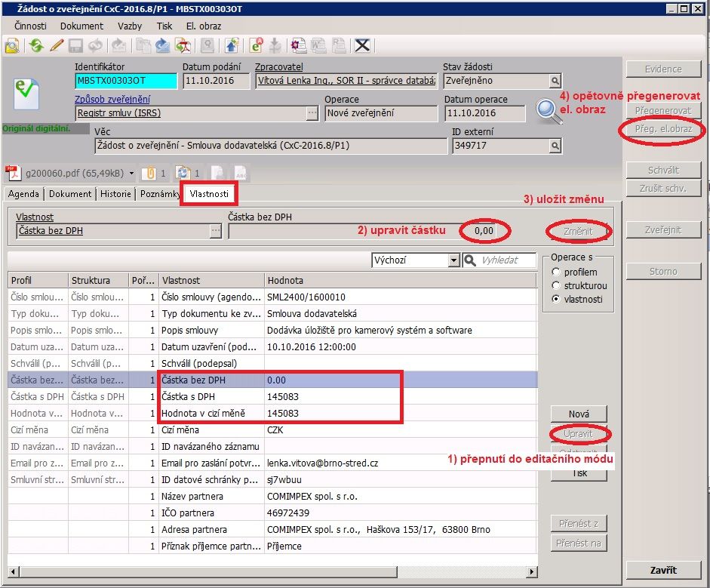The width and height of the screenshot is (710, 588).
Task: Open the 'Výchozí' view dropdown
Action: coord(453,260)
